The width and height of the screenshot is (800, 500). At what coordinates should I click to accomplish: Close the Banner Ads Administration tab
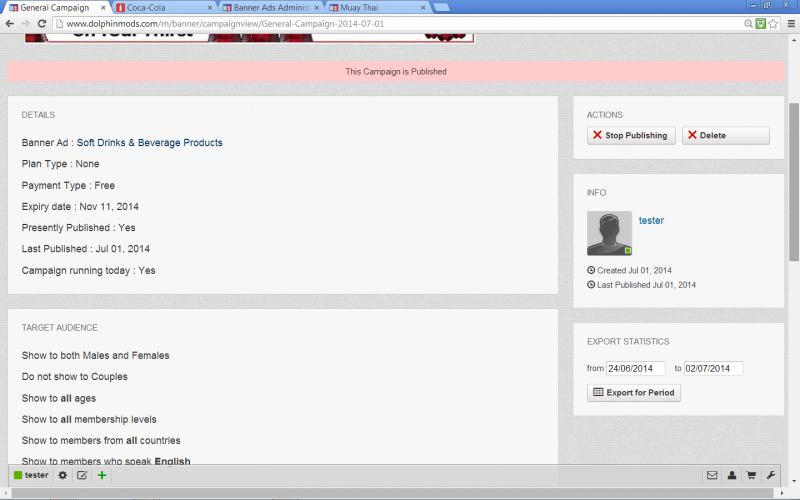point(316,8)
